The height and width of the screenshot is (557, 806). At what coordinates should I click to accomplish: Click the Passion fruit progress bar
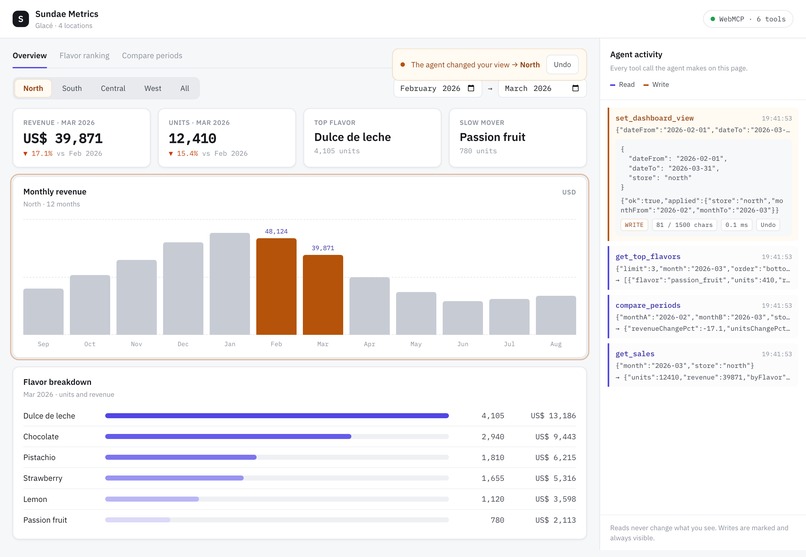277,519
